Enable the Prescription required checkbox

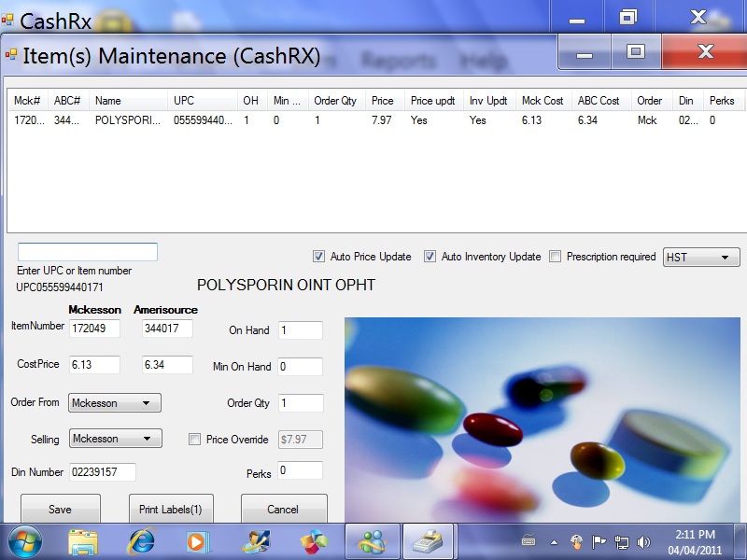coord(555,256)
